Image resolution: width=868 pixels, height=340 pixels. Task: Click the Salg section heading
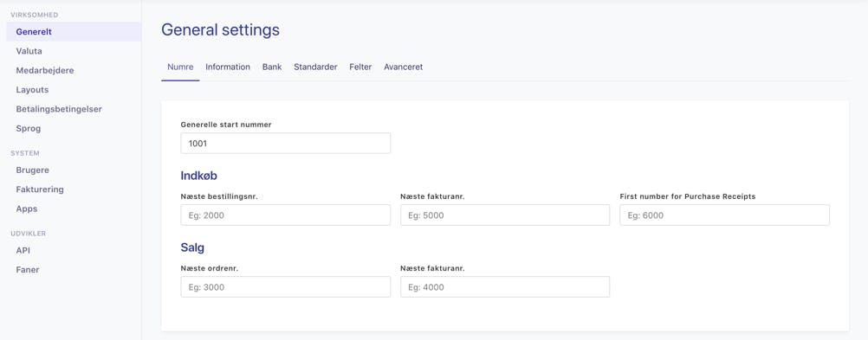tap(192, 247)
